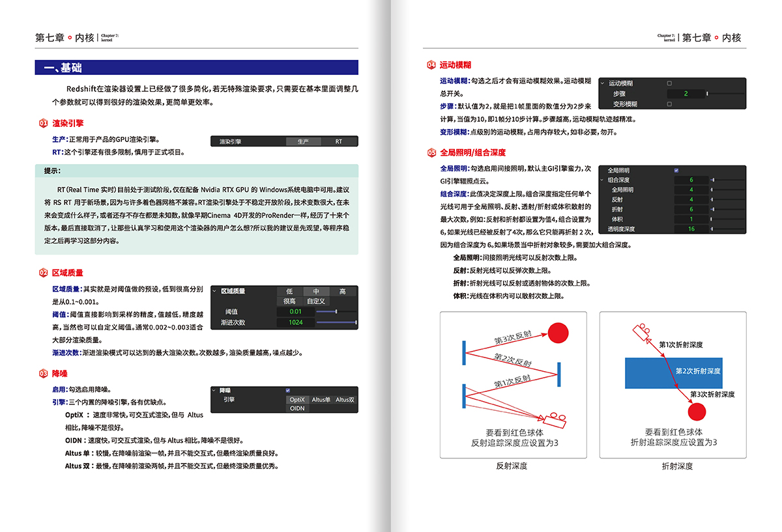Disable the 全局照明 checkbox
The image size is (782, 532).
pos(676,170)
